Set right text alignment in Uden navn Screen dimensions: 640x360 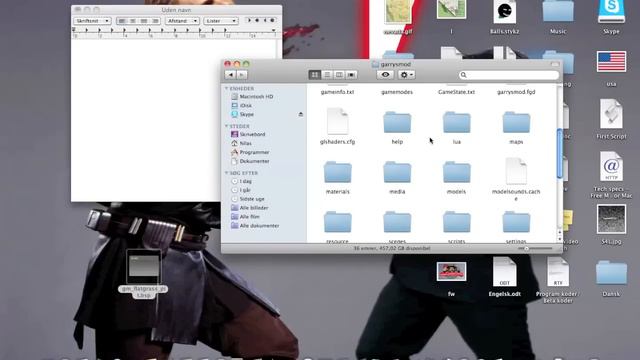coord(155,21)
